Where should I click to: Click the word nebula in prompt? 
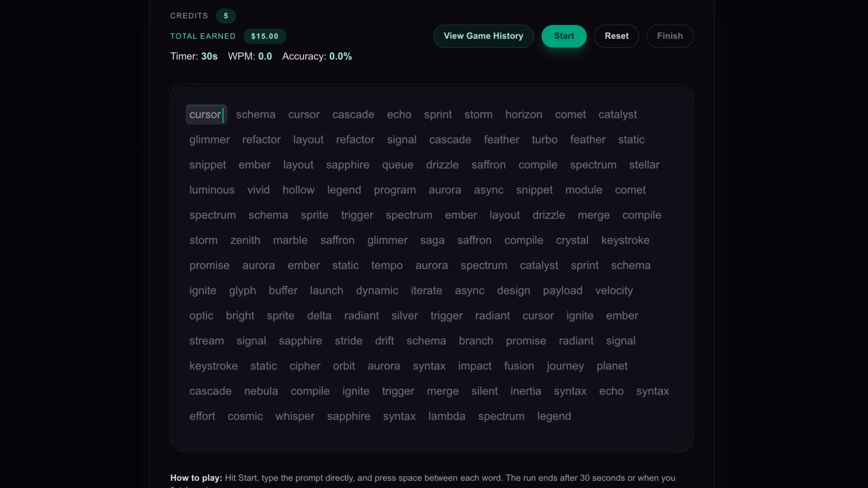click(x=261, y=391)
